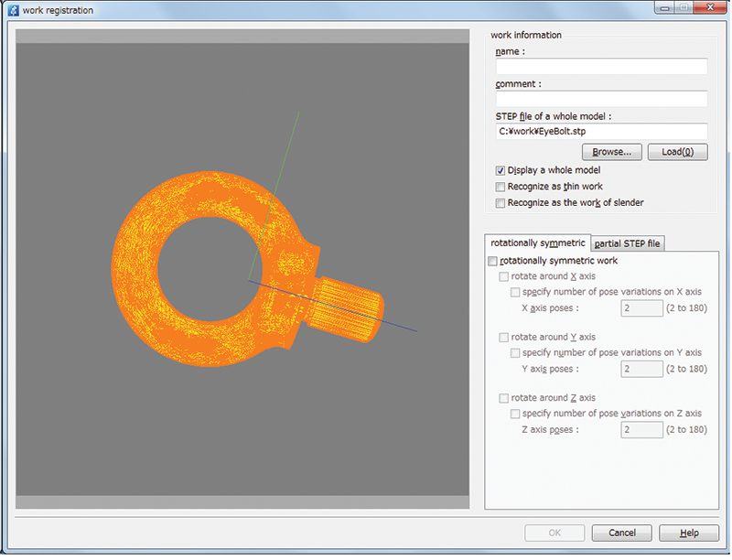Viewport: 732px width, 560px height.
Task: Enable Recognize as thin work
Action: point(501,187)
